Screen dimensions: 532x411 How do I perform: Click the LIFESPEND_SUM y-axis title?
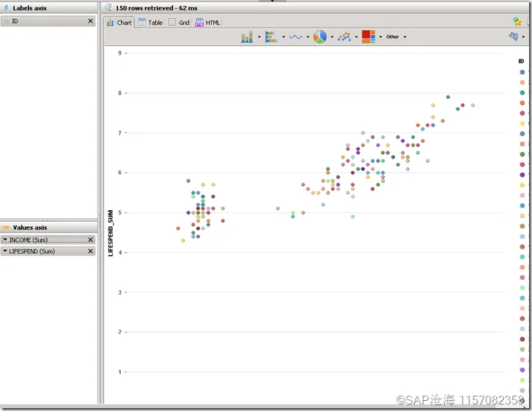(x=111, y=234)
